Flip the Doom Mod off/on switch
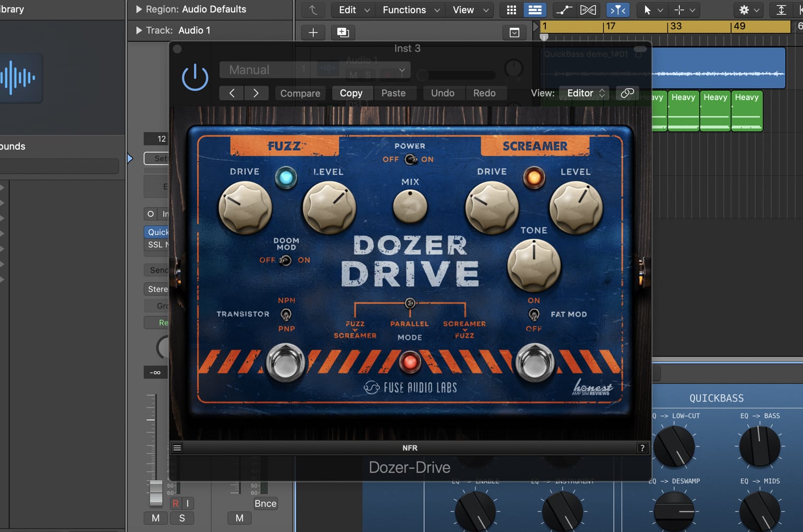Viewport: 803px width, 532px height. [x=285, y=260]
